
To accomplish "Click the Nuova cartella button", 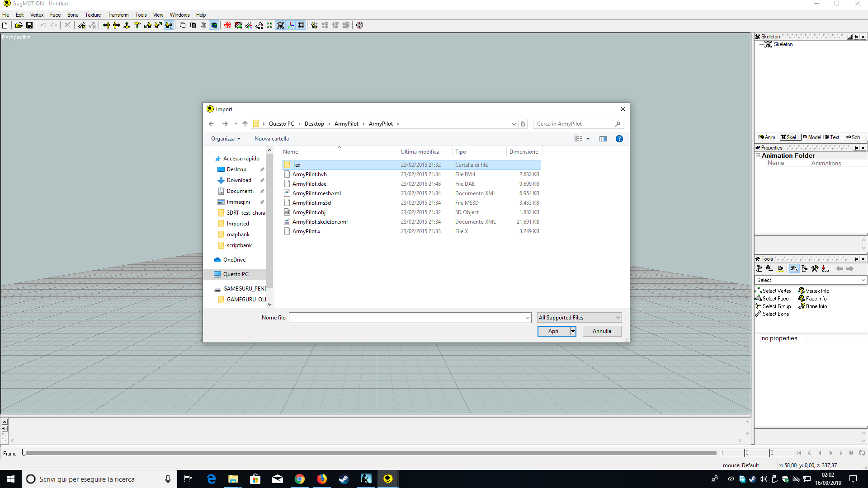I will click(x=271, y=139).
